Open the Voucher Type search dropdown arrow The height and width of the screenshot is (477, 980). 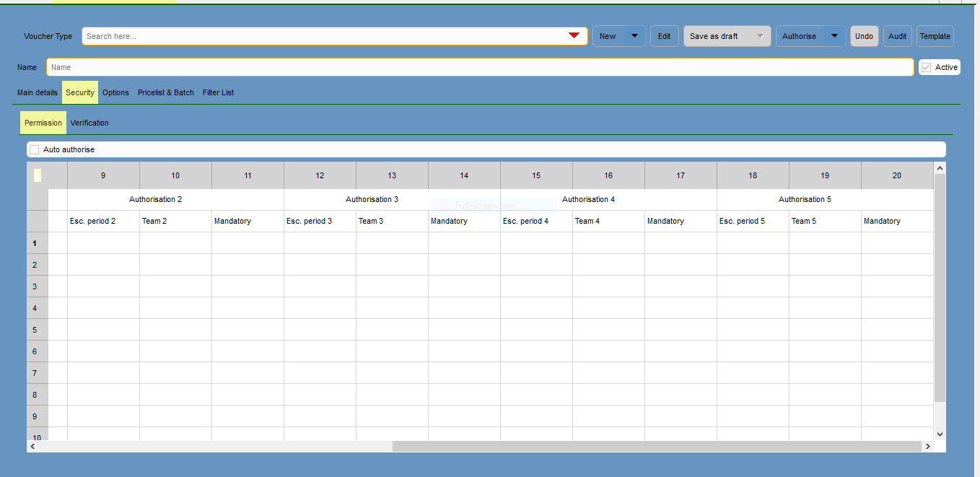click(x=574, y=36)
